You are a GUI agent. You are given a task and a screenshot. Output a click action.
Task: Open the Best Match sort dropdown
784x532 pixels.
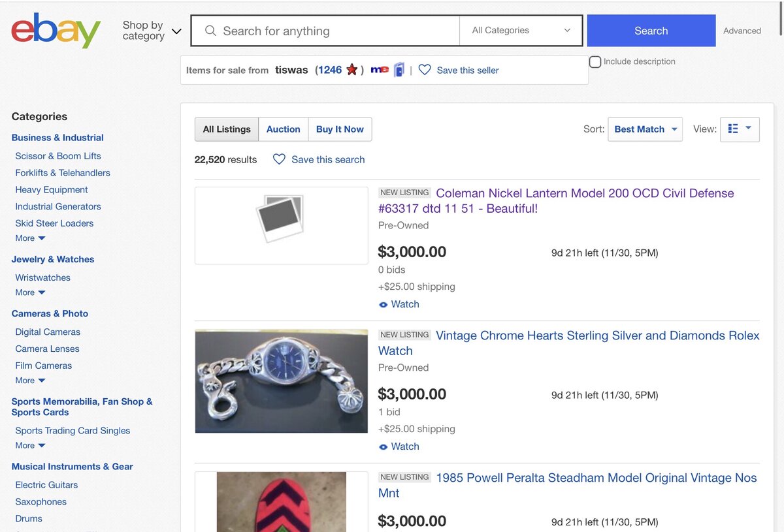pos(645,129)
